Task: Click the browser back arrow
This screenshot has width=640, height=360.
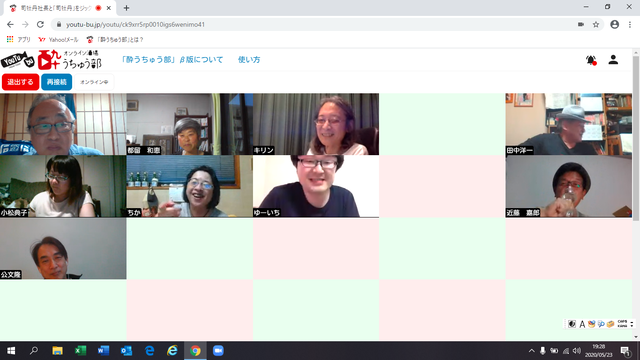Action: [10, 24]
